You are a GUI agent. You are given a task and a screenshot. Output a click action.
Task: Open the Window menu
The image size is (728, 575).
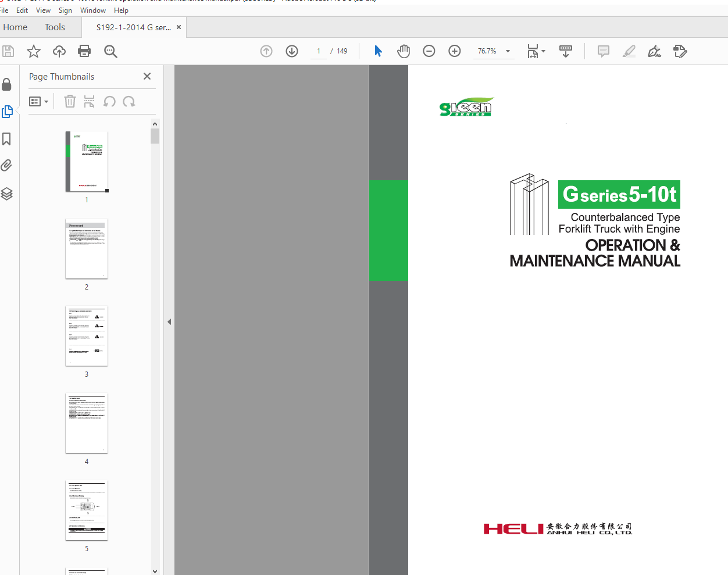click(93, 10)
